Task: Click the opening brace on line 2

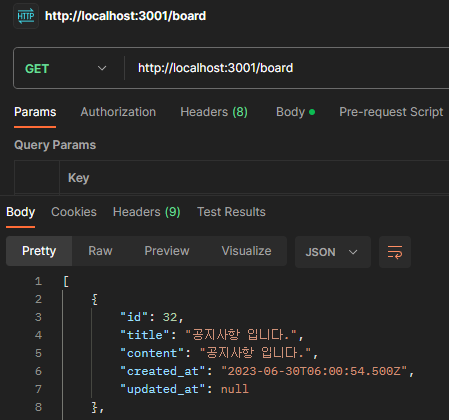Action: coord(95,299)
